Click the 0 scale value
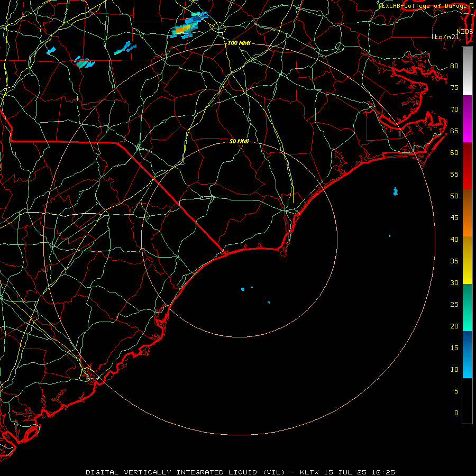 coord(456,413)
